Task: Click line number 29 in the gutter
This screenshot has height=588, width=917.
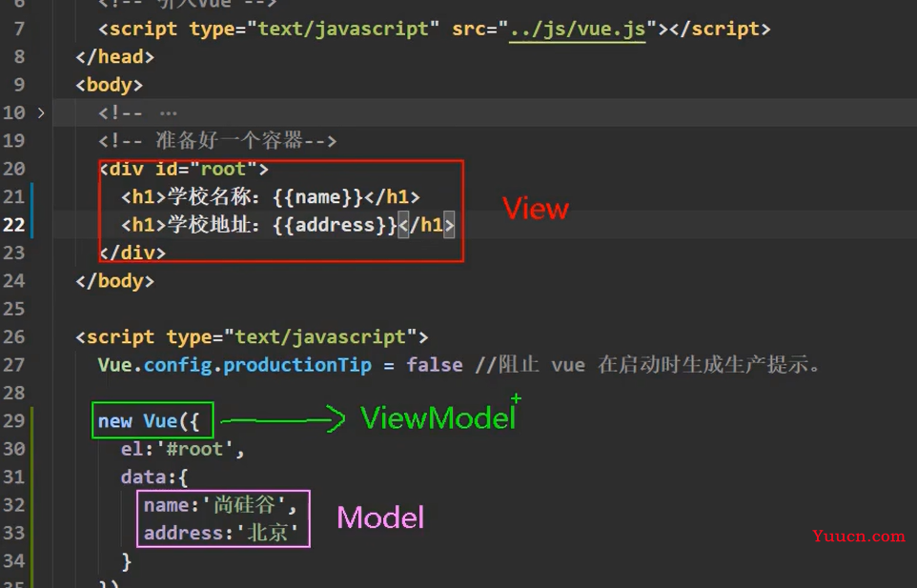Action: pyautogui.click(x=14, y=421)
